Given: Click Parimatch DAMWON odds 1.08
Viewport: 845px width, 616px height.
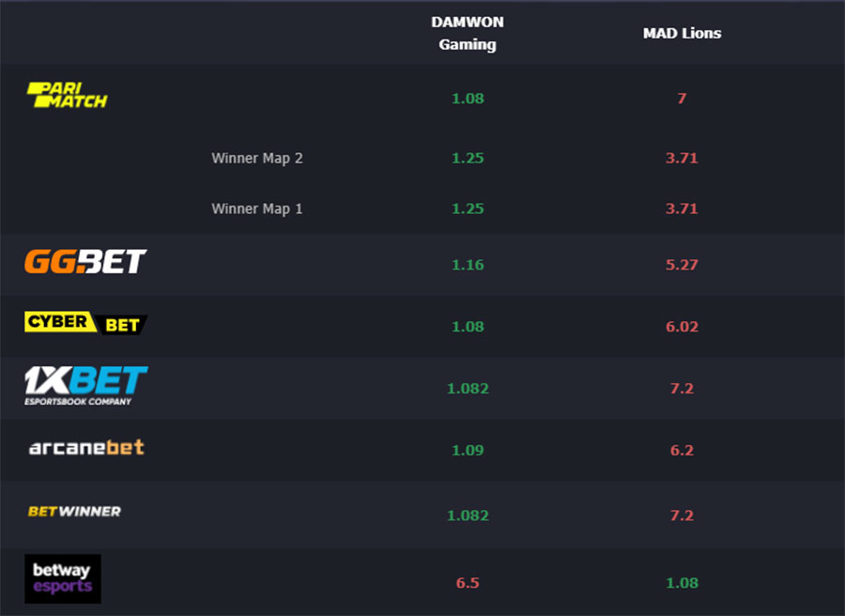Looking at the screenshot, I should click(x=468, y=99).
